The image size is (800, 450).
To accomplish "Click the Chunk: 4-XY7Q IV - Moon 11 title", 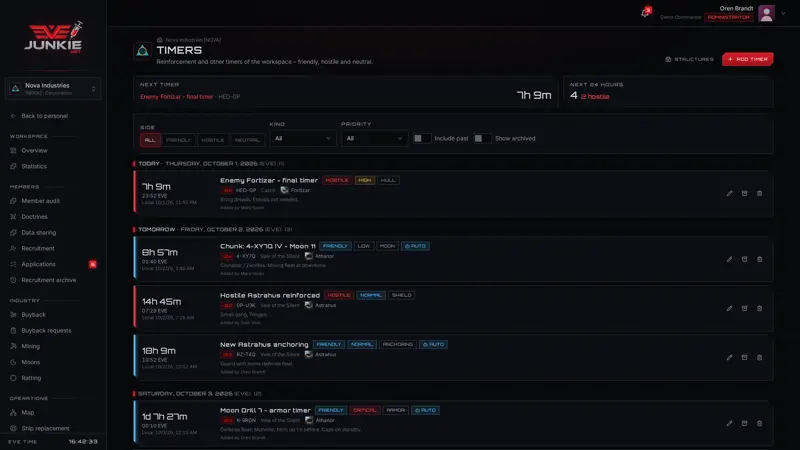I will pyautogui.click(x=268, y=246).
